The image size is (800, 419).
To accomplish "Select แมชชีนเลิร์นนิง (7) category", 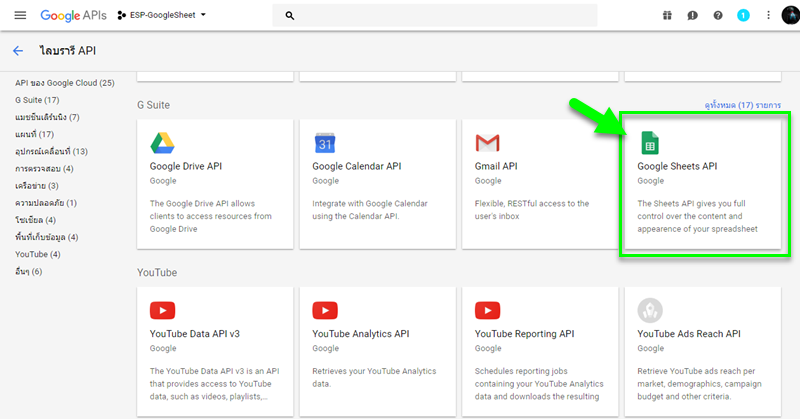I will tap(47, 117).
